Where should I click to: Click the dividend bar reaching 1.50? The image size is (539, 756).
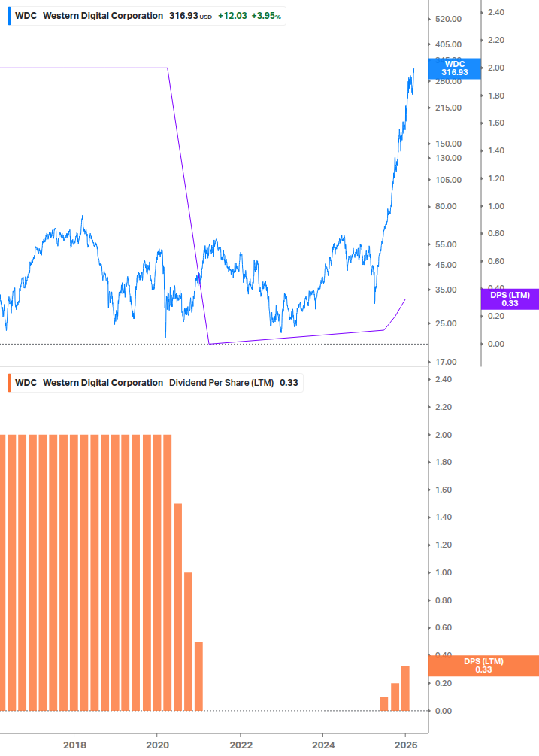tap(177, 608)
